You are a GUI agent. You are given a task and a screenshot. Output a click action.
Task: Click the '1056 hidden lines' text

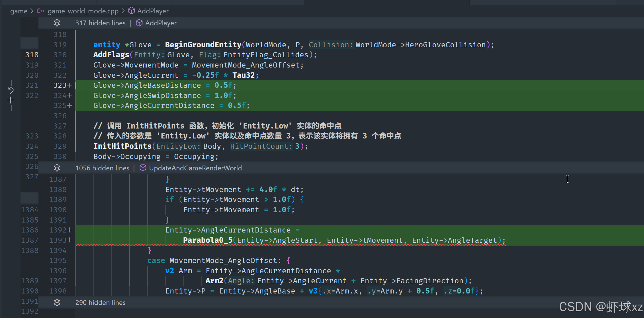tap(102, 168)
